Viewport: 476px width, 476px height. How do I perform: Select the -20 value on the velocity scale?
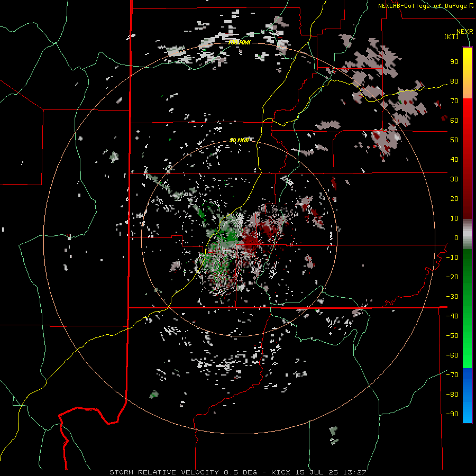(452, 277)
